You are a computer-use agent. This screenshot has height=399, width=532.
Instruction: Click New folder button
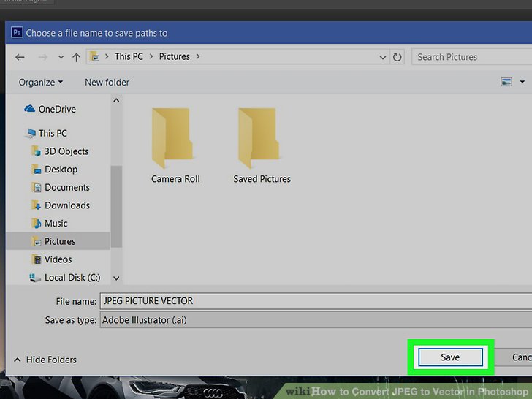107,82
